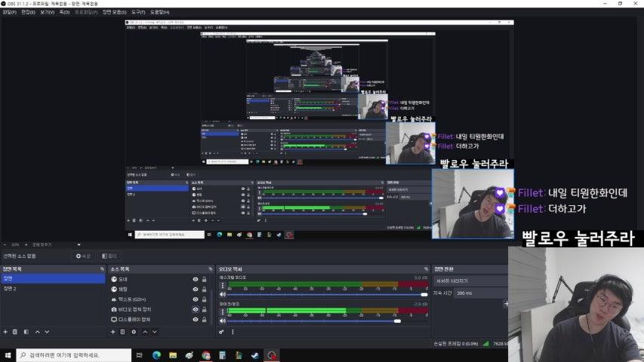Image resolution: width=644 pixels, height=362 pixels.
Task: Open the 도구(T) menu
Action: tap(138, 12)
